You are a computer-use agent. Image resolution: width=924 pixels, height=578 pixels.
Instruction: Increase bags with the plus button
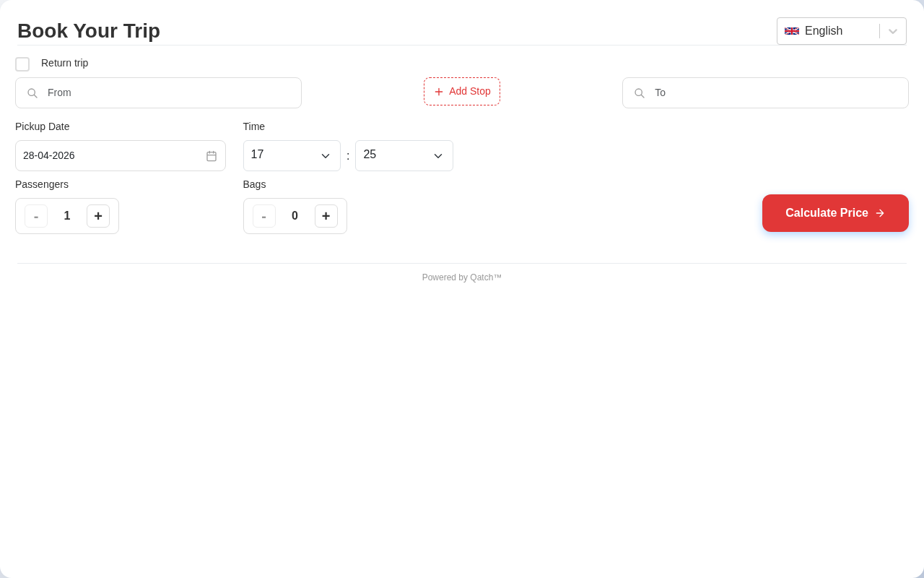(x=326, y=216)
